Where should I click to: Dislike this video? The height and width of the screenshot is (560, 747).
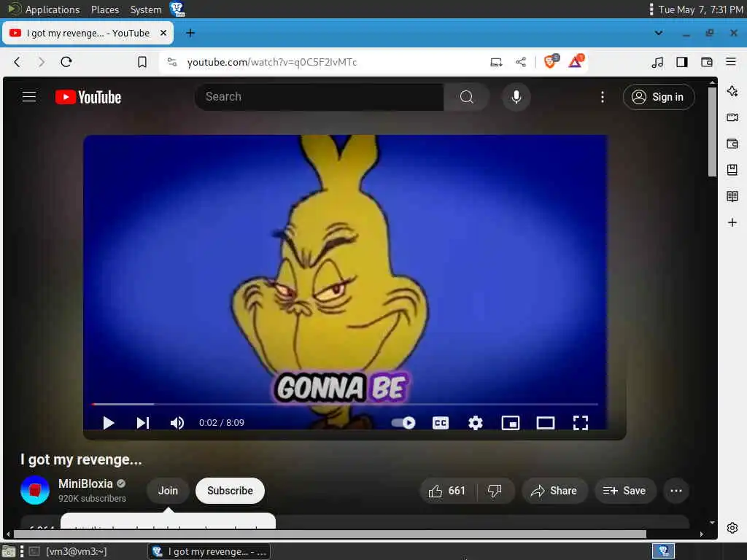point(495,491)
